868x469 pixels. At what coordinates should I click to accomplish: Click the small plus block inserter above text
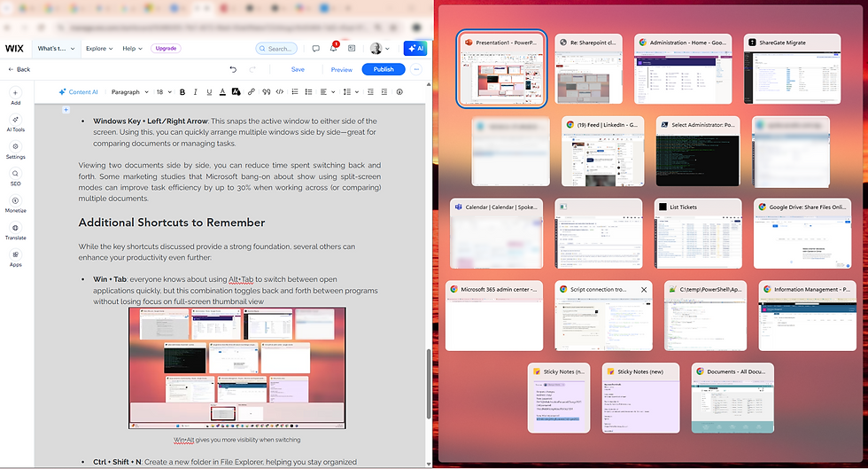click(x=66, y=110)
